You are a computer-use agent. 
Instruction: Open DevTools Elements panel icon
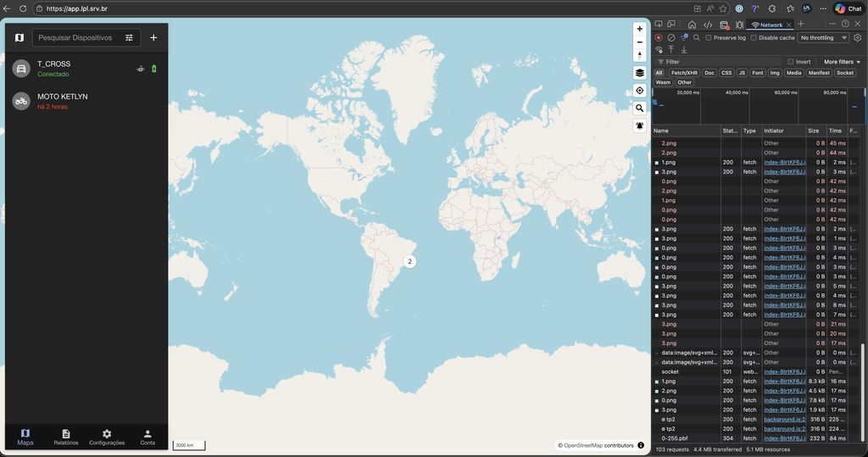point(708,25)
